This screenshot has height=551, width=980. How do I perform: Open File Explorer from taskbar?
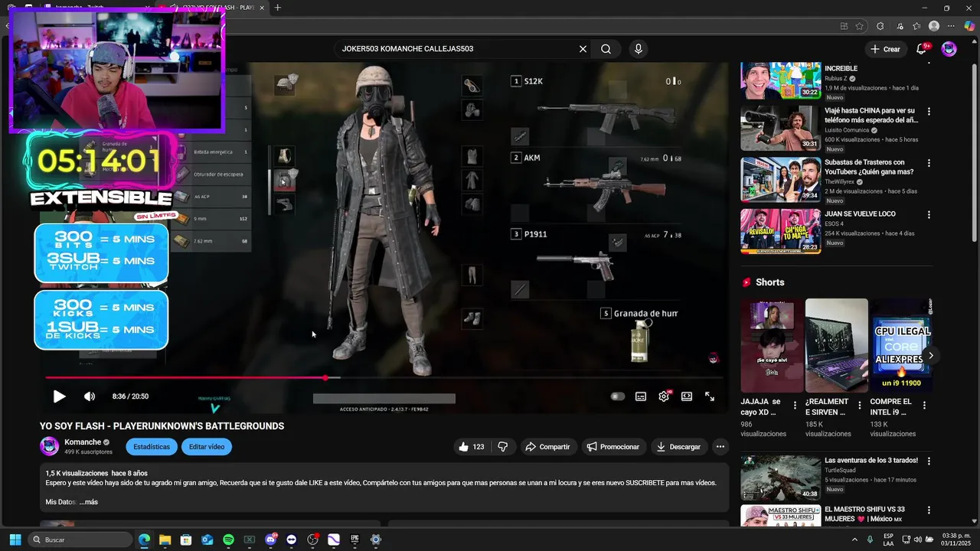tap(165, 540)
